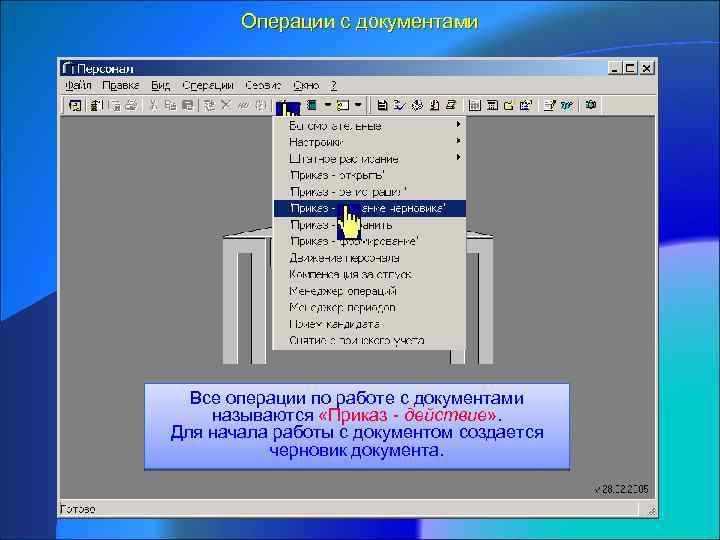The image size is (720, 540).
Task: Expand the Штатное расписание submenu arrow
Action: point(458,158)
